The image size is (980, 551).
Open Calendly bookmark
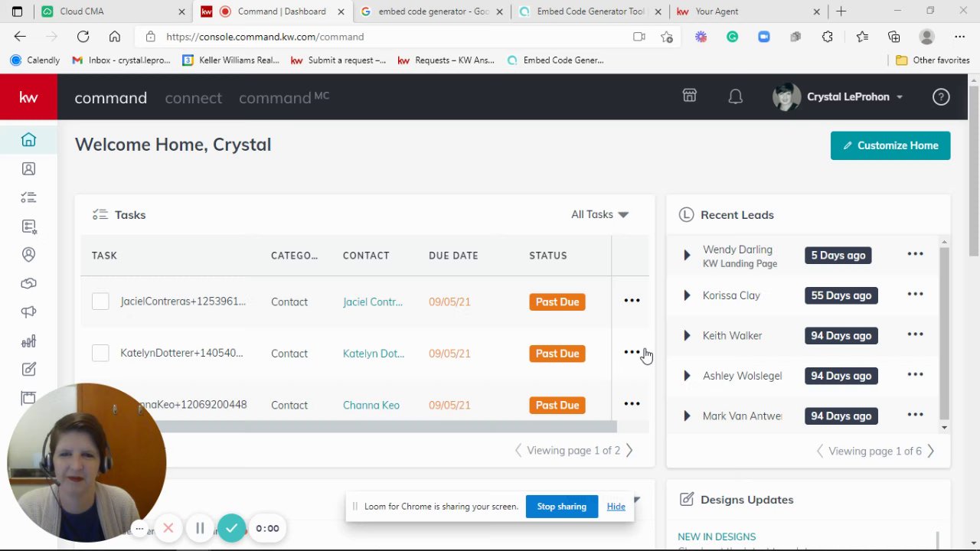35,60
